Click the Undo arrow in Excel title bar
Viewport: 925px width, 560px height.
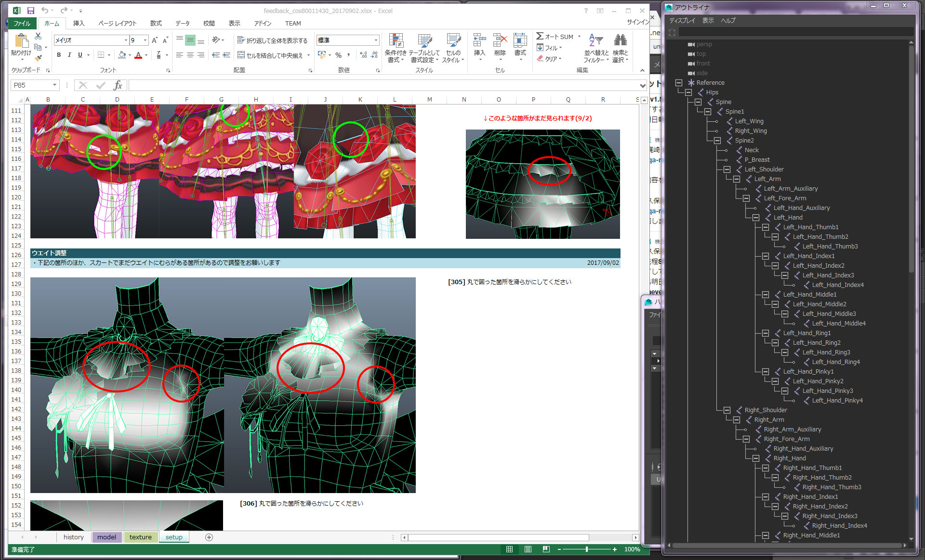(x=45, y=10)
